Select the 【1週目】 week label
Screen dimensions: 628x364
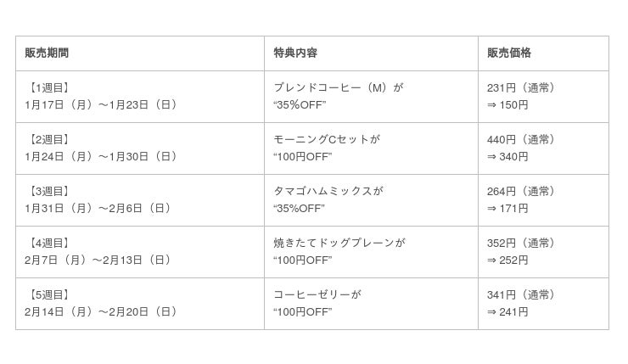pos(49,87)
